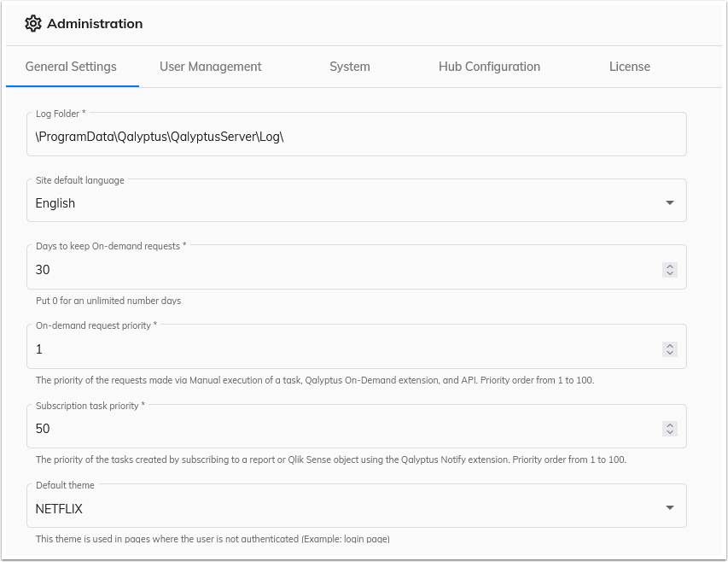Switch to the License tab
Screen dimensions: 728x562
630,66
